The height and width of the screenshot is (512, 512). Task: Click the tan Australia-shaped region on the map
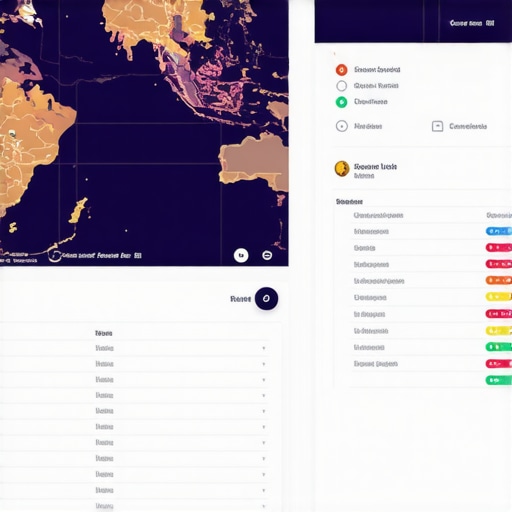coord(255,162)
